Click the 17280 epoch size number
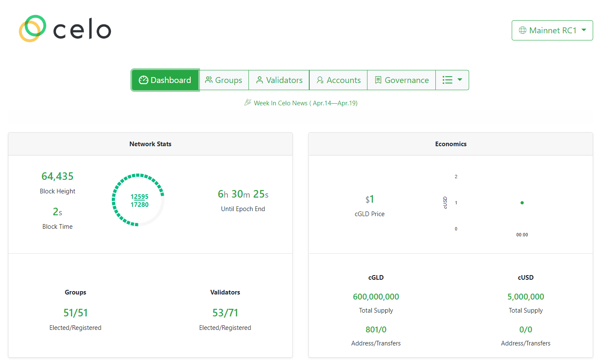This screenshot has width=602, height=364. click(139, 205)
